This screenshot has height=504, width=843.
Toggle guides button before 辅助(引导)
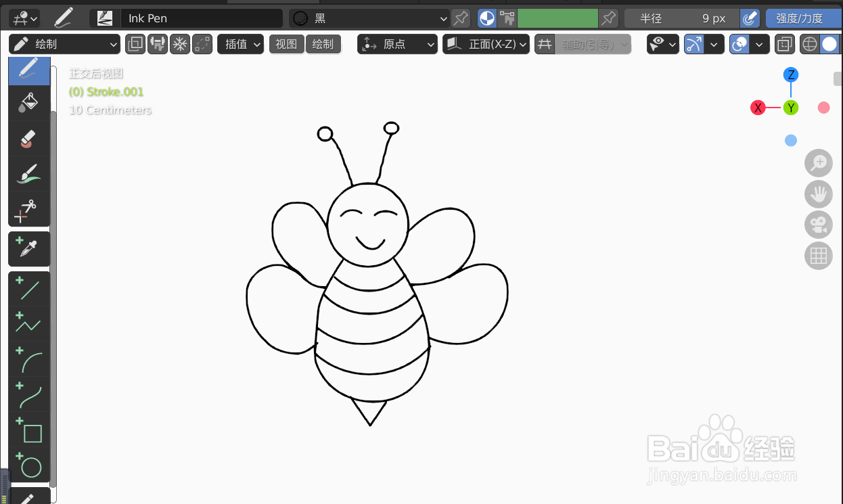[545, 45]
